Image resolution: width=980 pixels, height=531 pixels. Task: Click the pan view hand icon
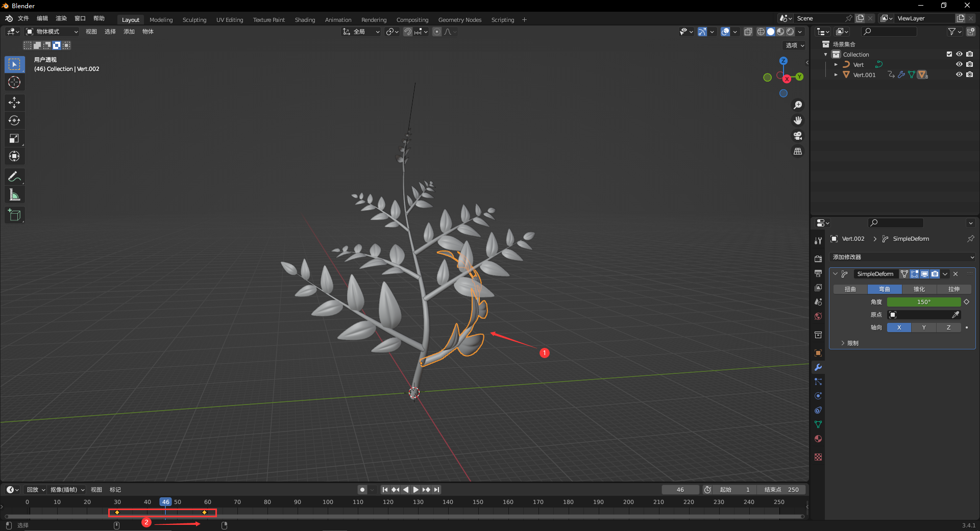(x=798, y=120)
